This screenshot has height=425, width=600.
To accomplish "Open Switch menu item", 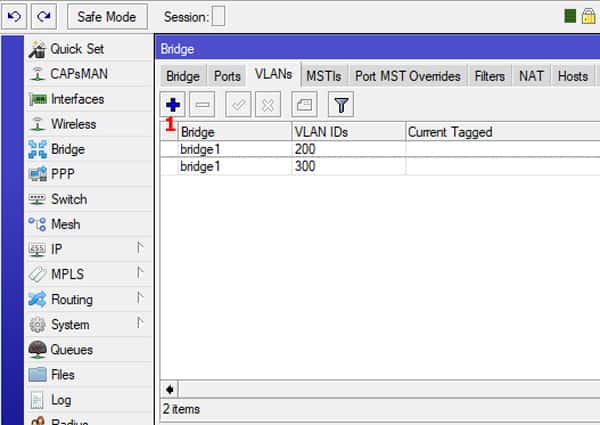I will point(89,199).
